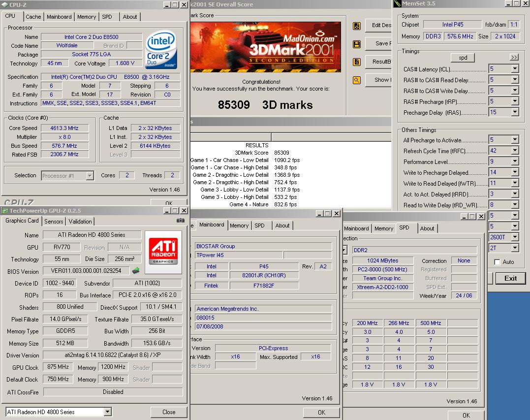Open the Memory tab in top CPU-Z window
The height and width of the screenshot is (420, 530).
tap(87, 17)
